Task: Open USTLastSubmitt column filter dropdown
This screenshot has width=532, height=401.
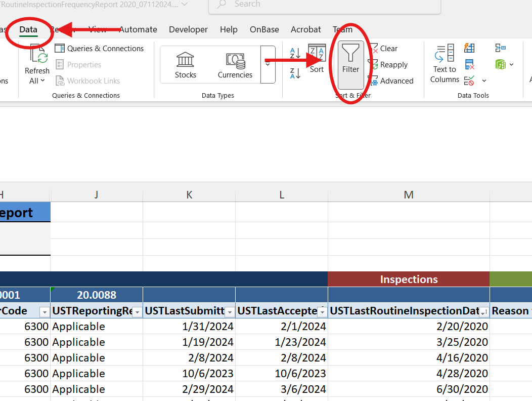Action: pos(229,312)
